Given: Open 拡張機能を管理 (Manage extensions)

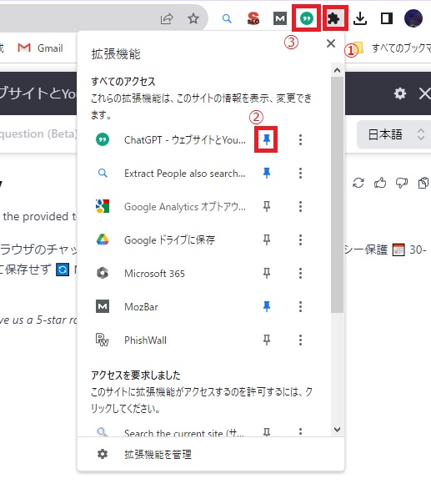Looking at the screenshot, I should coord(158,455).
